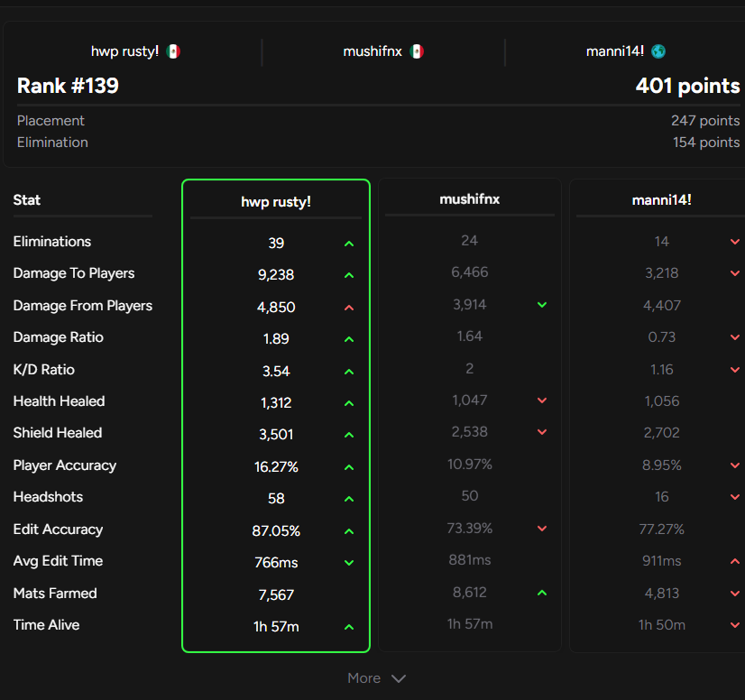The width and height of the screenshot is (745, 700).
Task: Click green arrow beside 1.89 damage ratio
Action: pyautogui.click(x=349, y=339)
